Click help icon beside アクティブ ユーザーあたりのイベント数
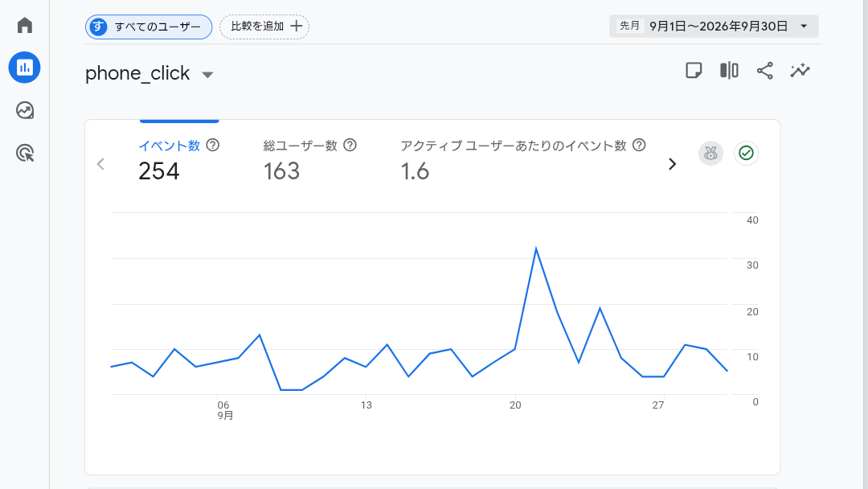The width and height of the screenshot is (868, 489). coord(639,145)
